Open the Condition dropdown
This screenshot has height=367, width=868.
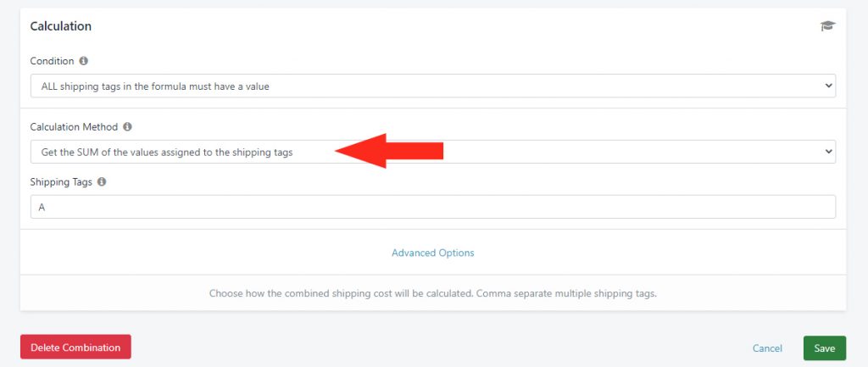point(433,86)
